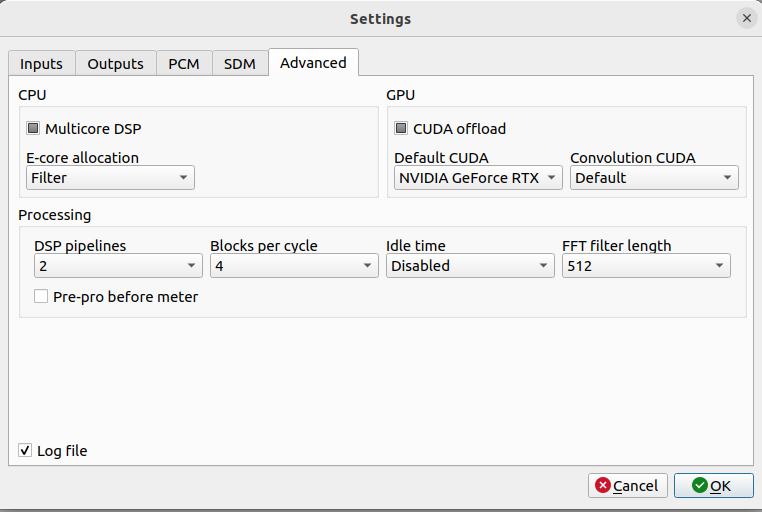Click the Advanced tab
This screenshot has width=762, height=512.
[313, 62]
